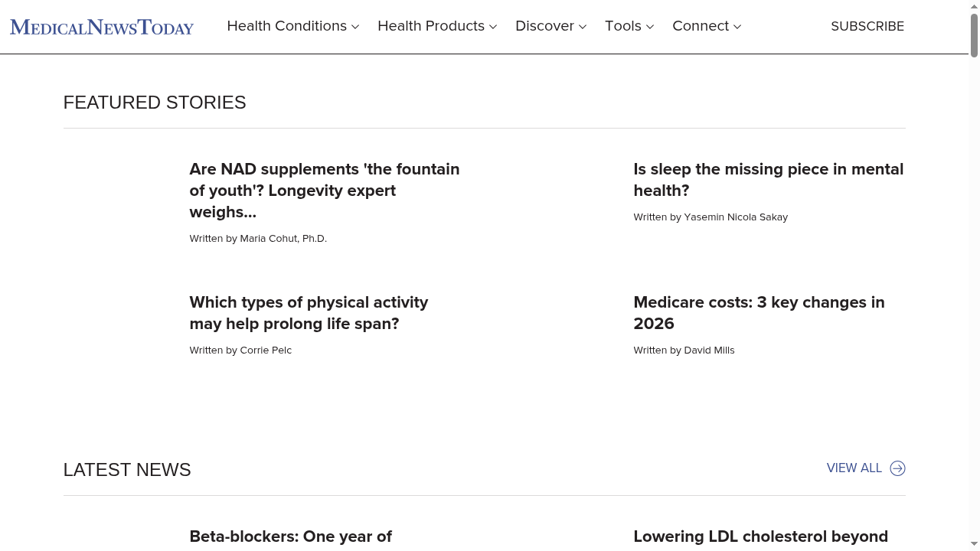Click the SUBSCRIBE link
The width and height of the screenshot is (980, 551).
867,26
